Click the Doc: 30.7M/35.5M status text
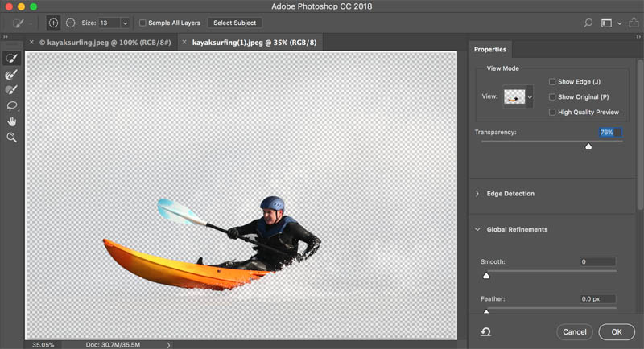The width and height of the screenshot is (644, 349). [113, 345]
